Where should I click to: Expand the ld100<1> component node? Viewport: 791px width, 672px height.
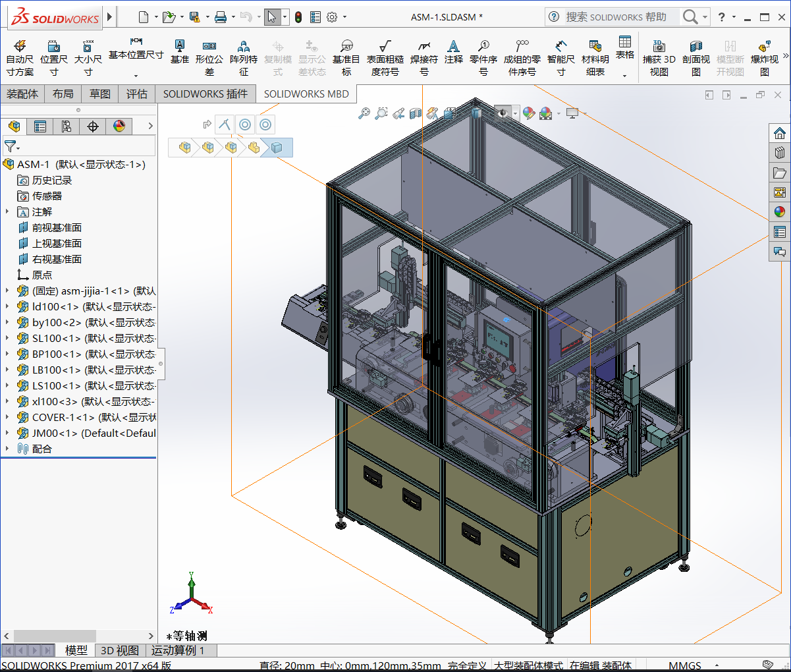[7, 306]
